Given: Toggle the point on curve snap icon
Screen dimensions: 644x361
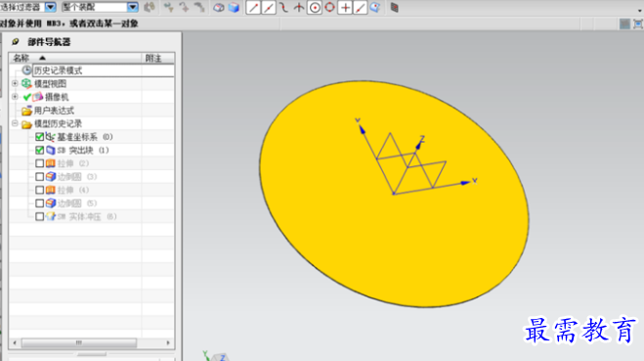Looking at the screenshot, I should pos(361,8).
